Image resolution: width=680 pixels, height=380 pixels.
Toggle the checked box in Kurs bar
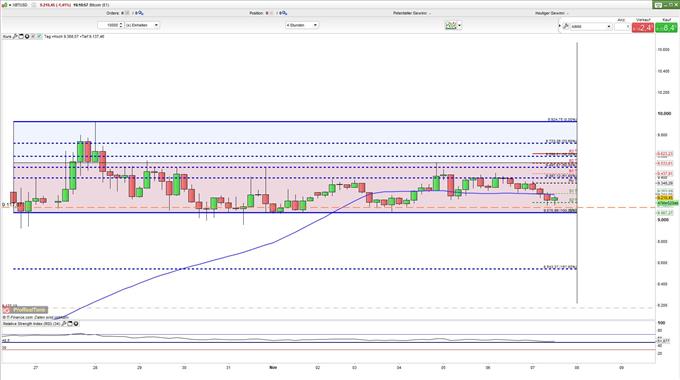pyautogui.click(x=39, y=36)
